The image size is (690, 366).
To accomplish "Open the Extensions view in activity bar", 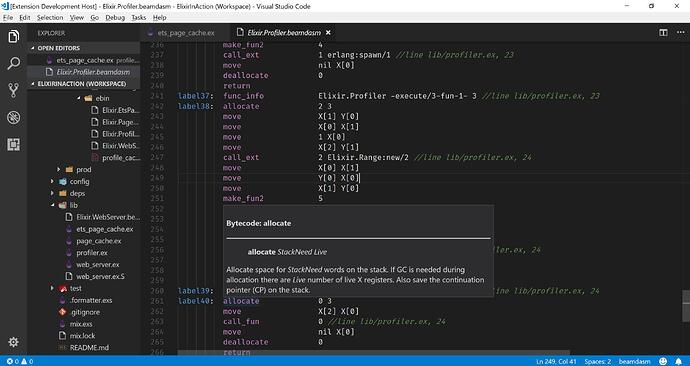I will 14,144.
